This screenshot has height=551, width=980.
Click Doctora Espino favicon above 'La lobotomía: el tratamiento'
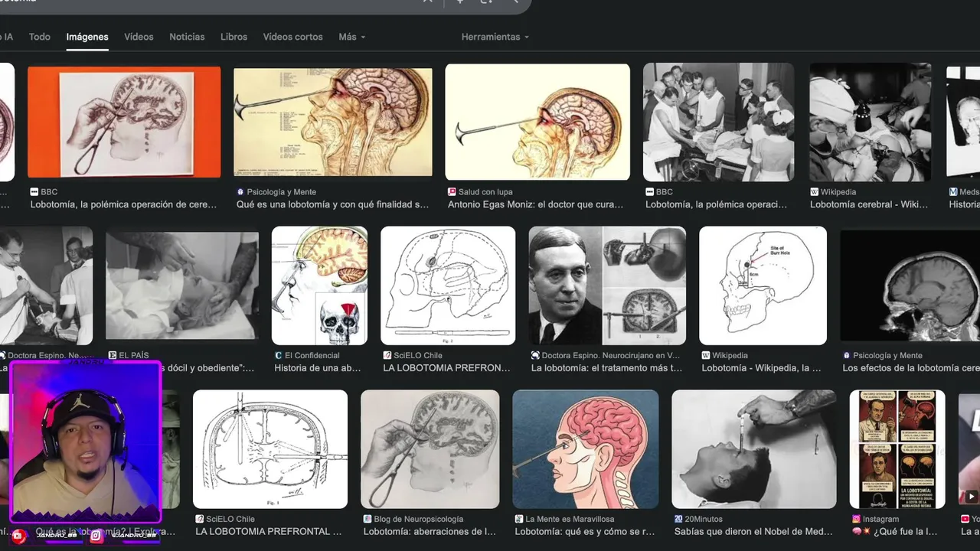[535, 356]
